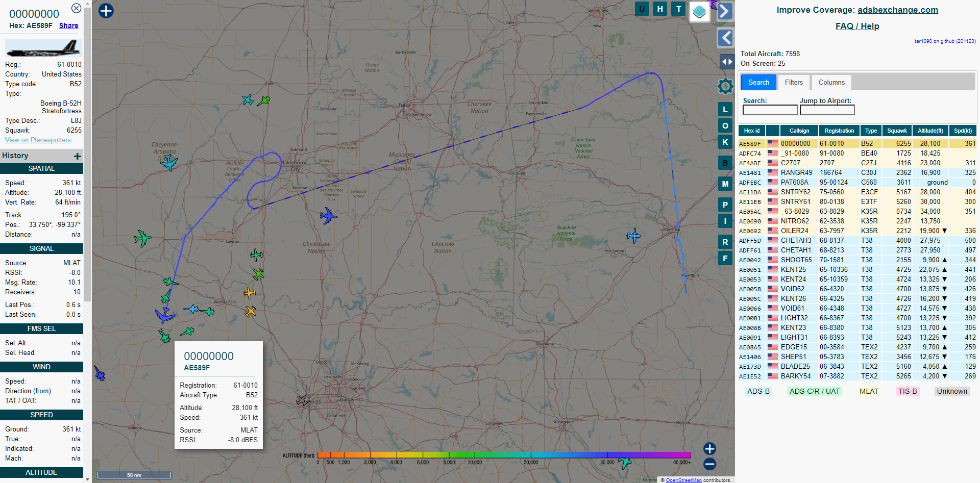
Task: Sort table by Spd(kt) column
Action: point(963,131)
